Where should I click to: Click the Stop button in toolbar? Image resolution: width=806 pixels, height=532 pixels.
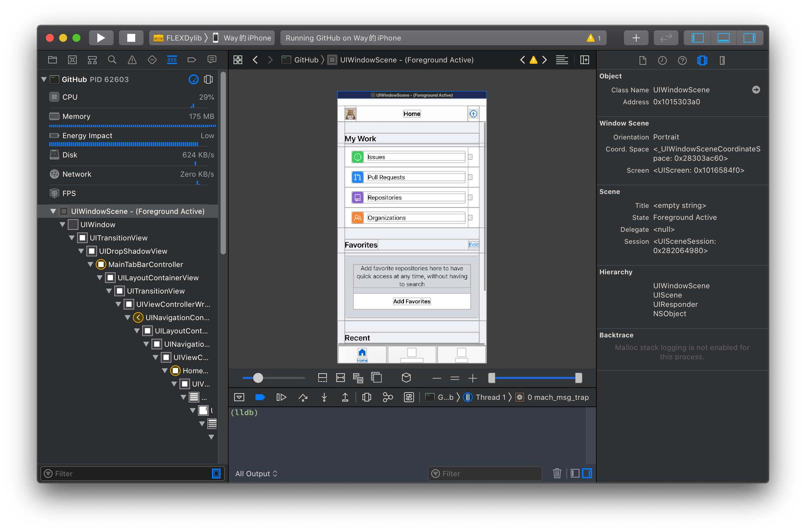tap(131, 38)
